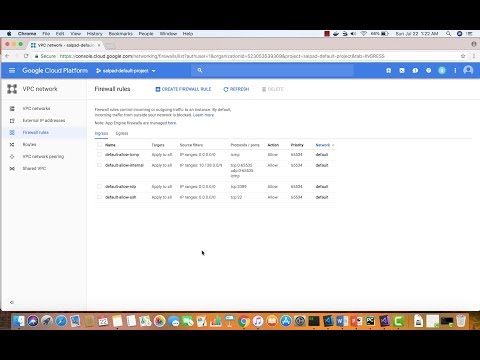The width and height of the screenshot is (480, 360).
Task: Click the Chrome address bar URL
Action: [222, 56]
